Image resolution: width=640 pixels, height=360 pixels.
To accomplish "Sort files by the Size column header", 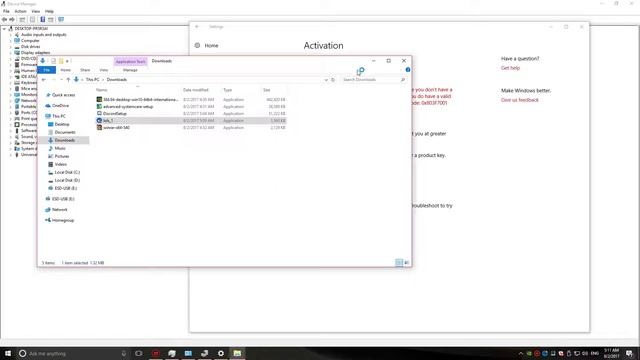I will click(267, 90).
